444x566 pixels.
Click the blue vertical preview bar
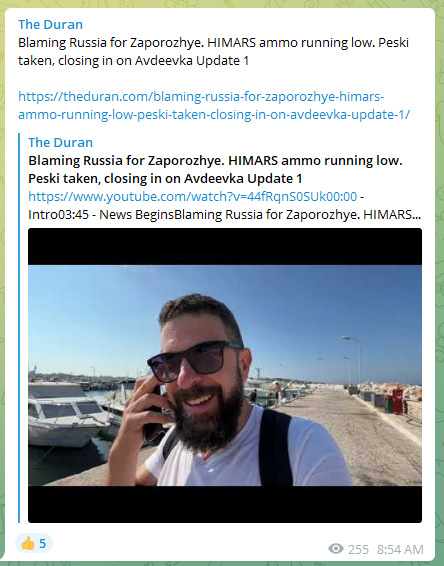19,328
